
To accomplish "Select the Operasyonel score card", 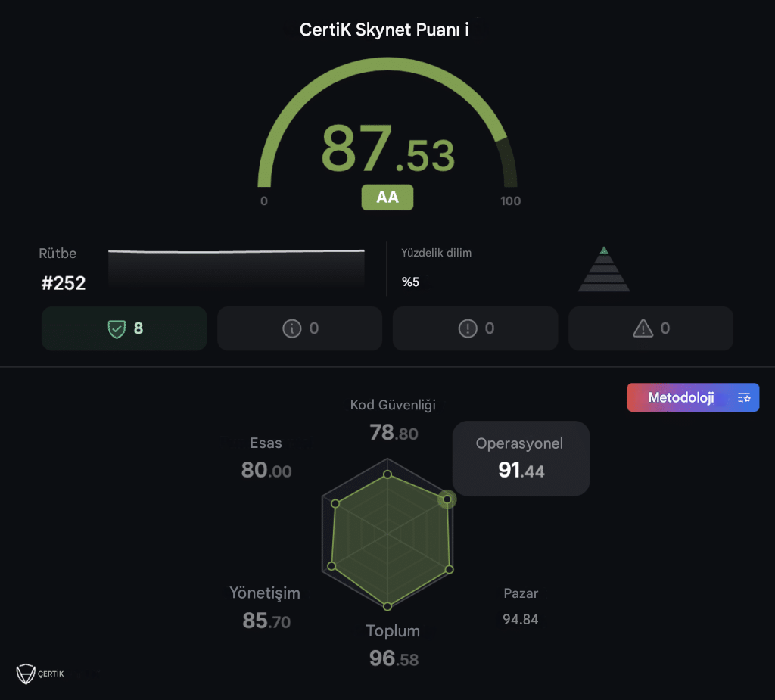I will (521, 459).
